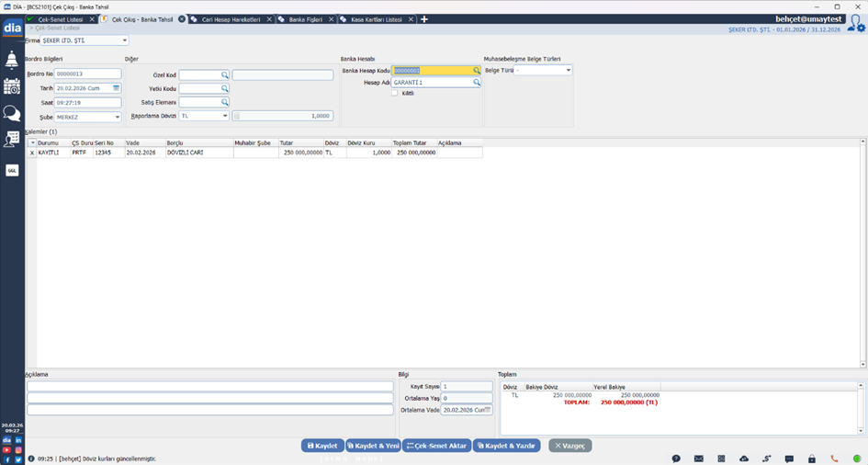
Task: Click the Bordro No input field
Action: [87, 74]
